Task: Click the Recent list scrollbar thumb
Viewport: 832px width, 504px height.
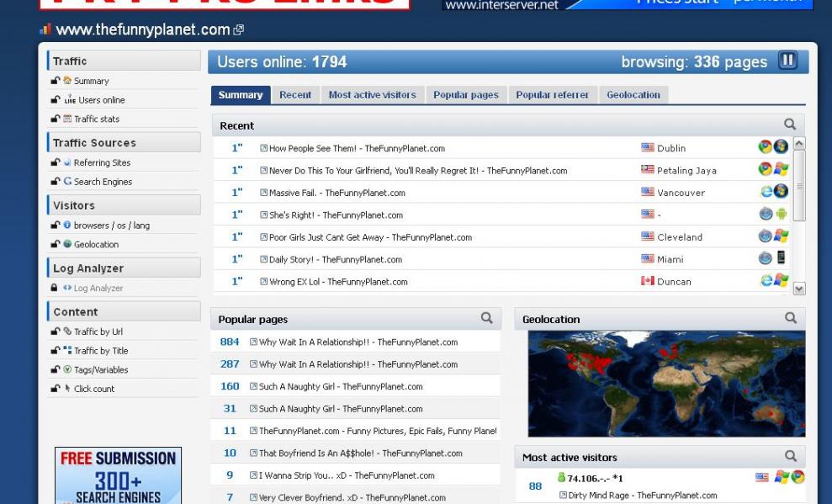Action: [799, 185]
